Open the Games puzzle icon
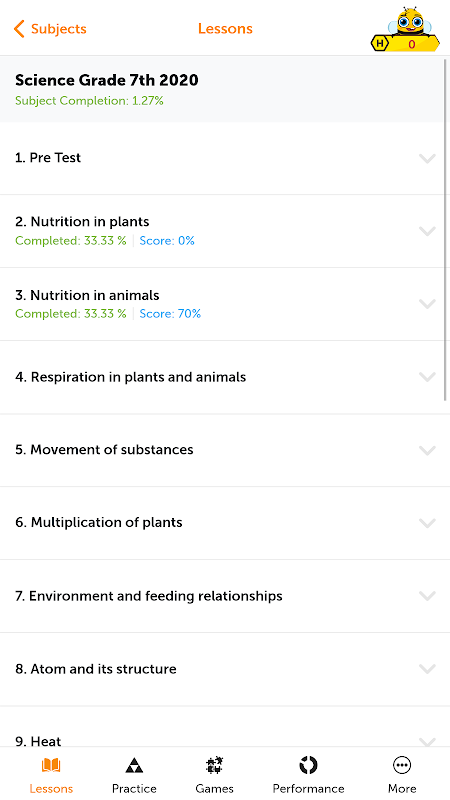 [214, 765]
